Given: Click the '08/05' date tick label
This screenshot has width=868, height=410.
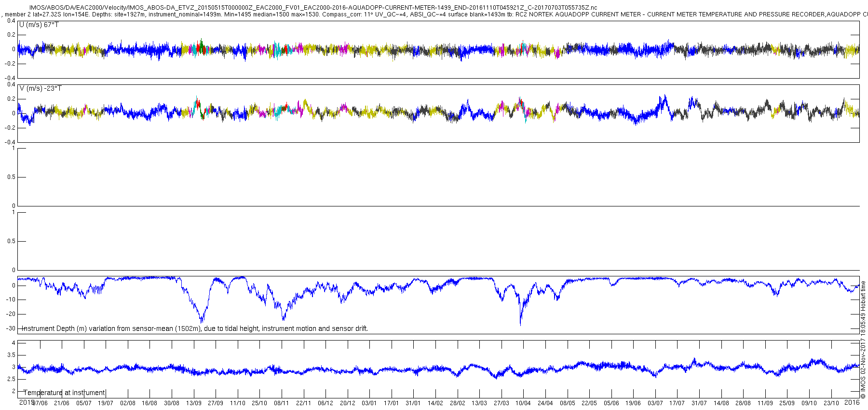Looking at the screenshot, I should click(x=568, y=403).
